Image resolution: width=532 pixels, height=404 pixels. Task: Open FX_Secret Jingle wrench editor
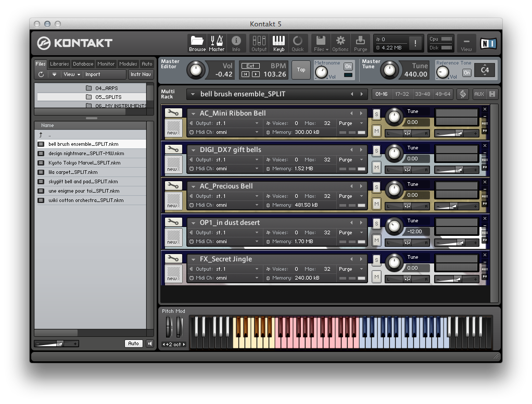[173, 258]
